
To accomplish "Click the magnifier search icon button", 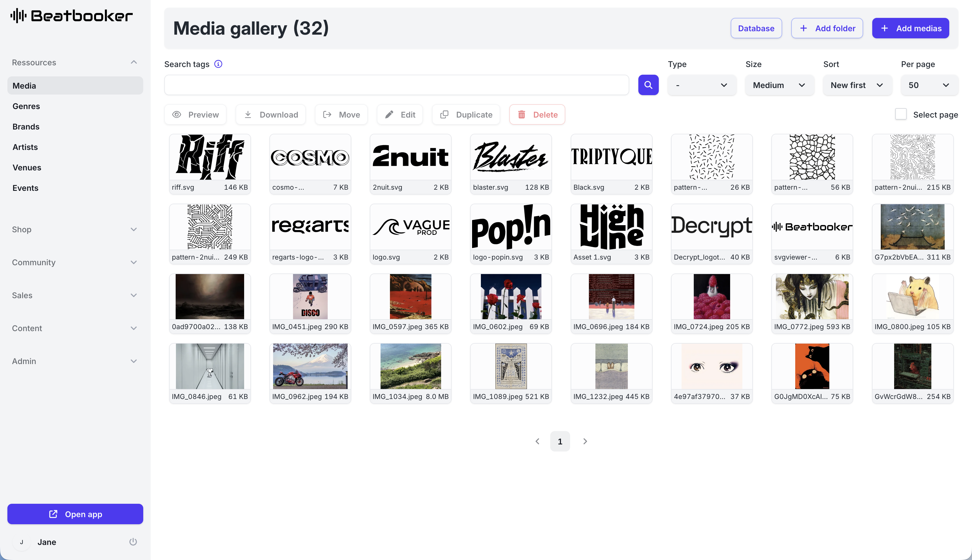I will pos(648,85).
